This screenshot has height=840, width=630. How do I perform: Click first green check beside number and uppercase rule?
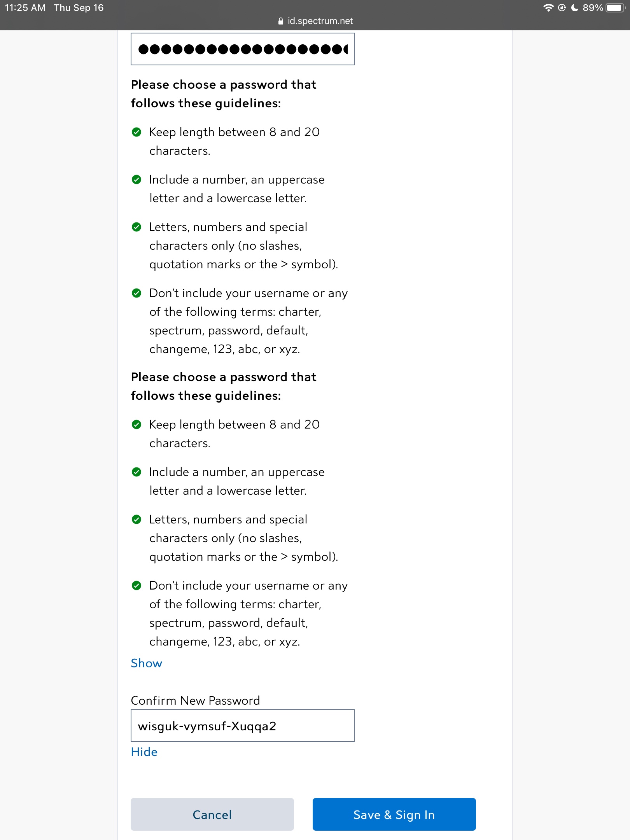pos(136,180)
